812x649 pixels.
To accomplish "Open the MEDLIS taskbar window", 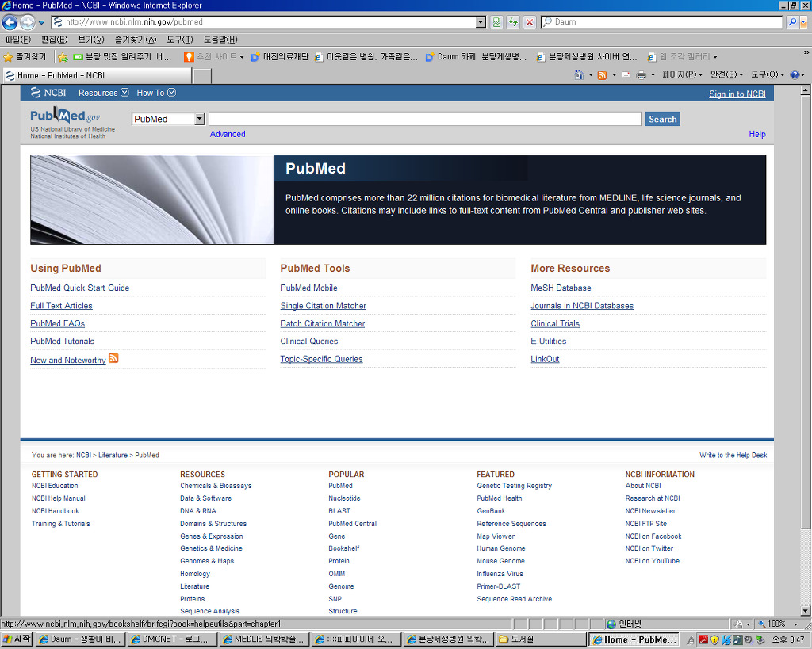I will coord(264,639).
